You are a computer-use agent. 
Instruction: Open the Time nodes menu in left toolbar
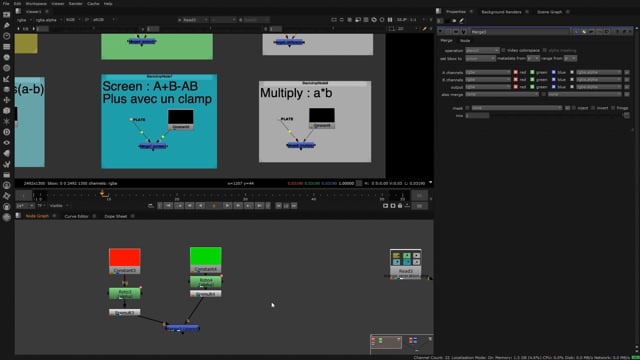point(7,36)
